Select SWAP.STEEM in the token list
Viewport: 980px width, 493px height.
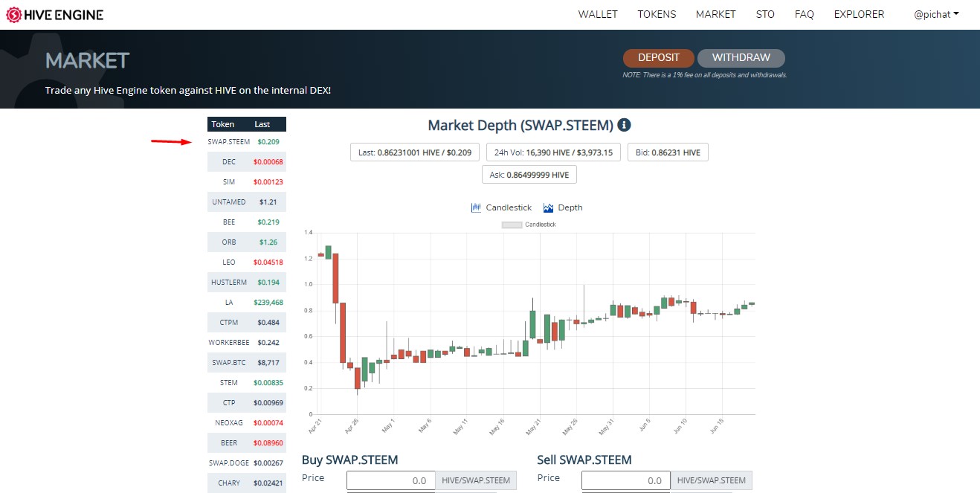[247, 141]
